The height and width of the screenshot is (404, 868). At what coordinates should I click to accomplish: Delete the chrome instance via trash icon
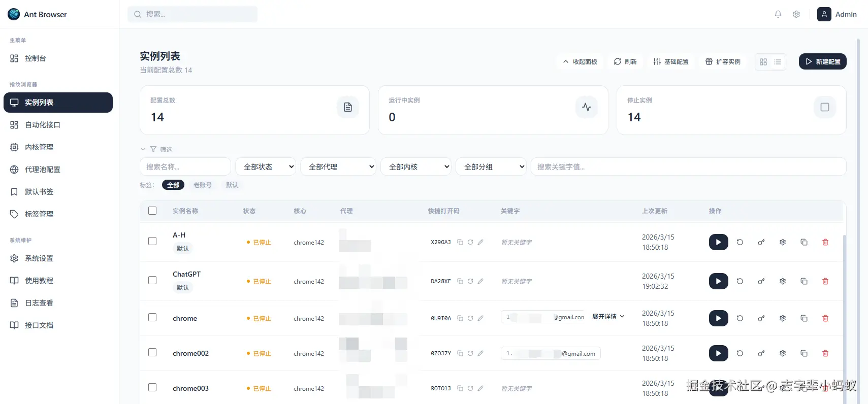pyautogui.click(x=825, y=318)
